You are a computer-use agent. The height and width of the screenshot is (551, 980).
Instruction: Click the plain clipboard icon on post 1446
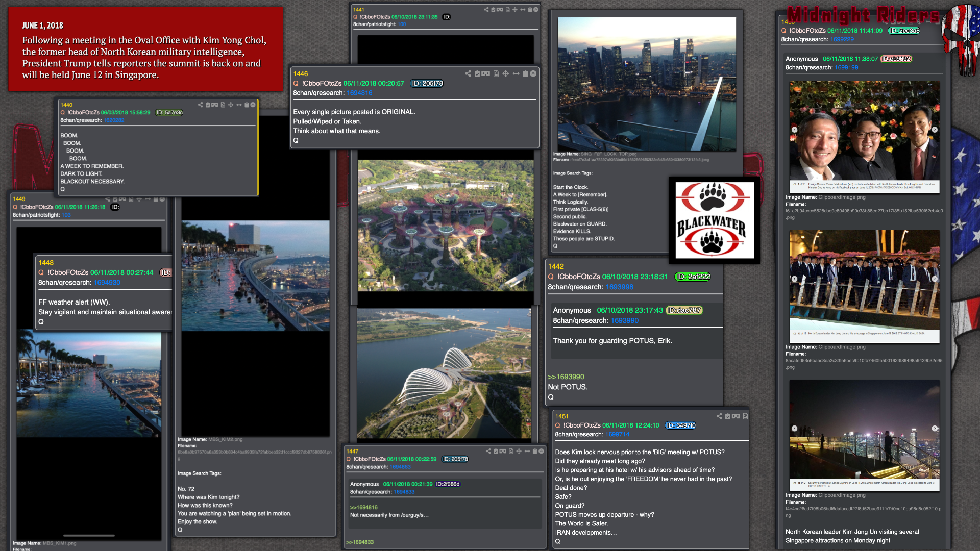click(526, 73)
